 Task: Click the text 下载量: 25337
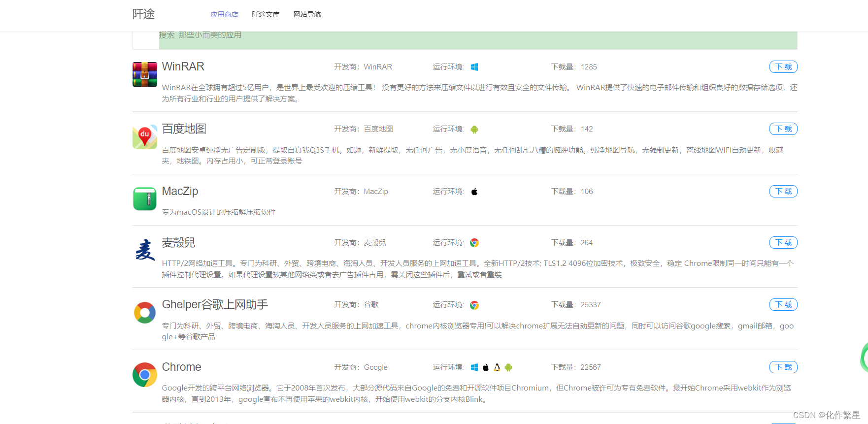(576, 305)
